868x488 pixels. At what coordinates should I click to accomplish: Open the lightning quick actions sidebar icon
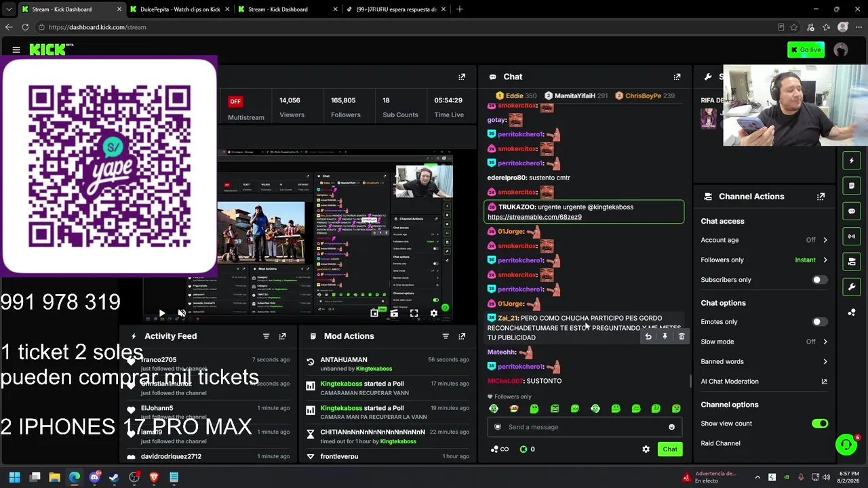click(852, 161)
